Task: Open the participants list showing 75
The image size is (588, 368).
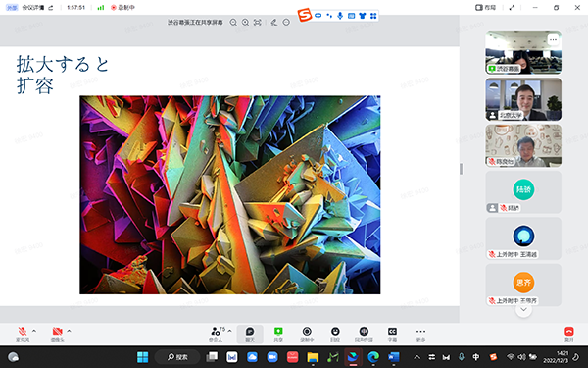Action: point(216,333)
